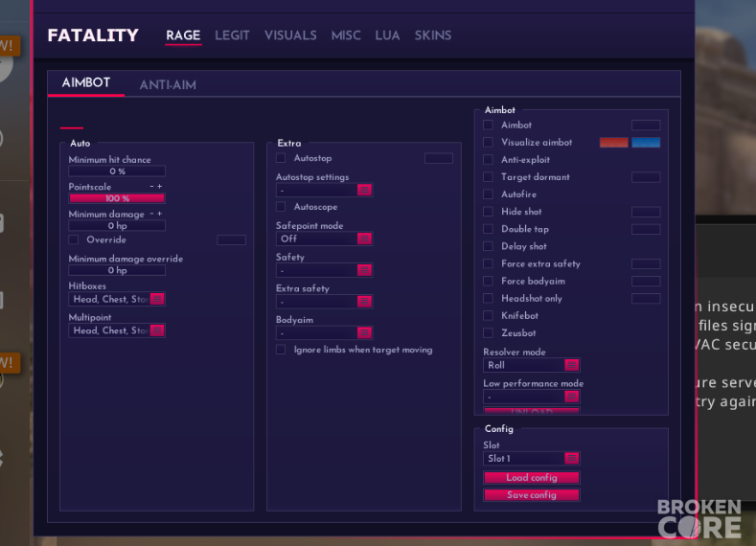Image resolution: width=756 pixels, height=546 pixels.
Task: Adjust the Pointscale slider at 100 %
Action: (117, 198)
